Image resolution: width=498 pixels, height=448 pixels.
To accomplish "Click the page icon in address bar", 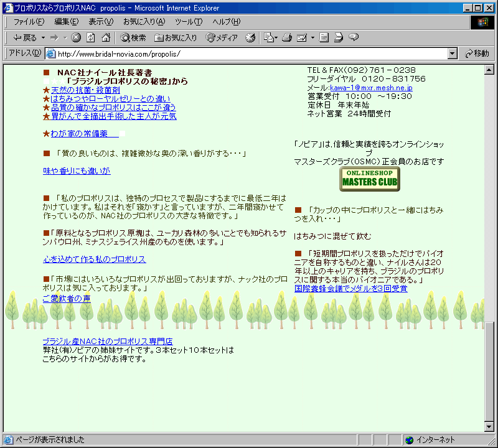I will pos(50,54).
